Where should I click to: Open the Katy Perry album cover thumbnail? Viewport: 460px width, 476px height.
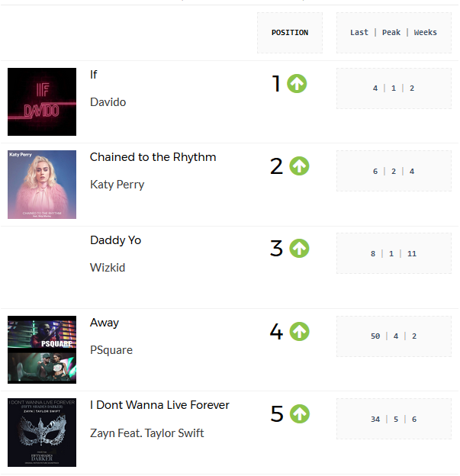(x=42, y=185)
